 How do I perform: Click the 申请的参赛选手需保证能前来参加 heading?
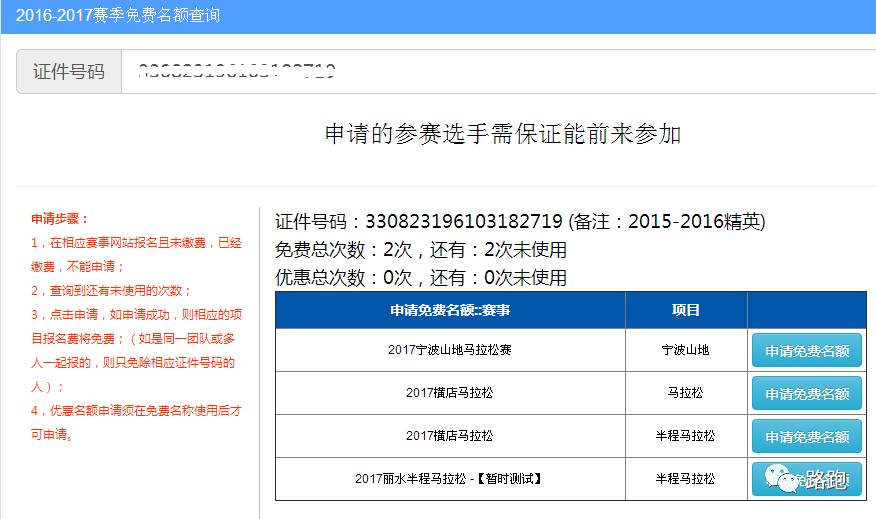click(502, 134)
